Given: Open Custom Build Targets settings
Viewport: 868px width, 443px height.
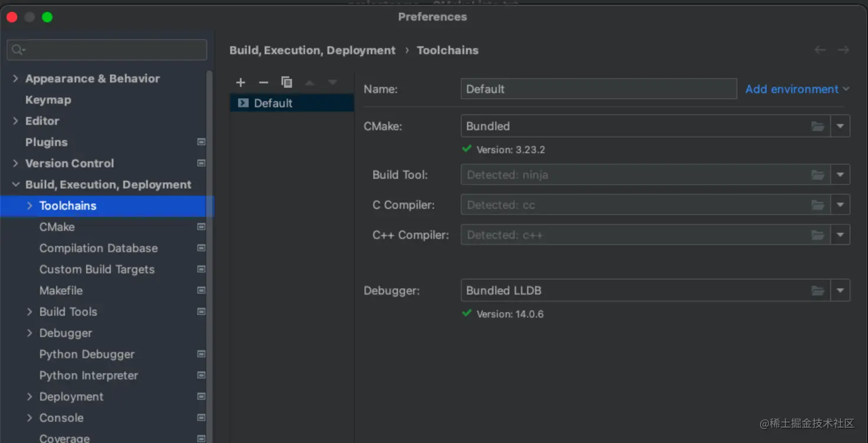Looking at the screenshot, I should click(97, 269).
